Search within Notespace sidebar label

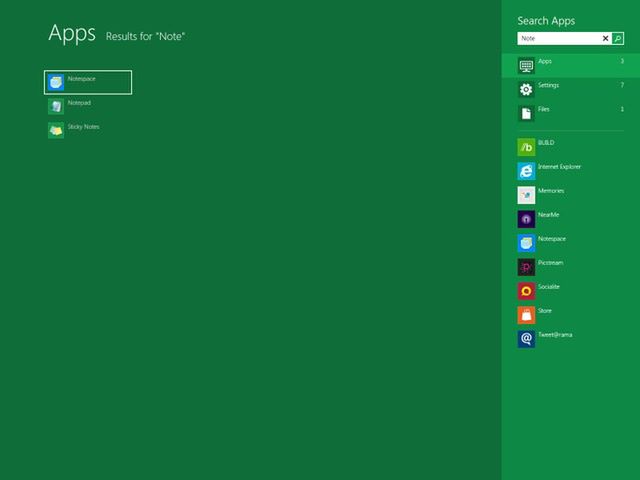tap(552, 239)
